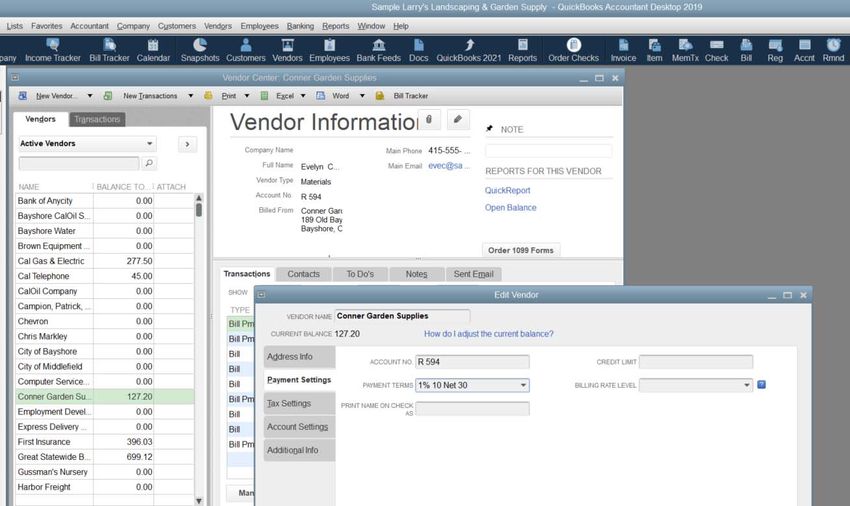The image size is (850, 506).
Task: Open the Employees center icon
Action: [330, 50]
